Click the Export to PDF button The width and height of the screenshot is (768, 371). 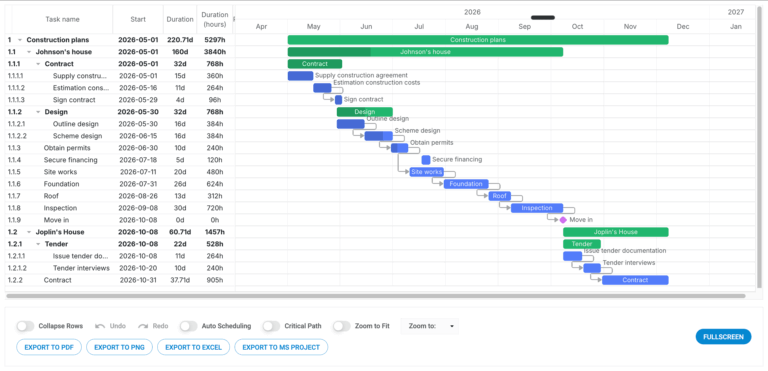(x=49, y=347)
